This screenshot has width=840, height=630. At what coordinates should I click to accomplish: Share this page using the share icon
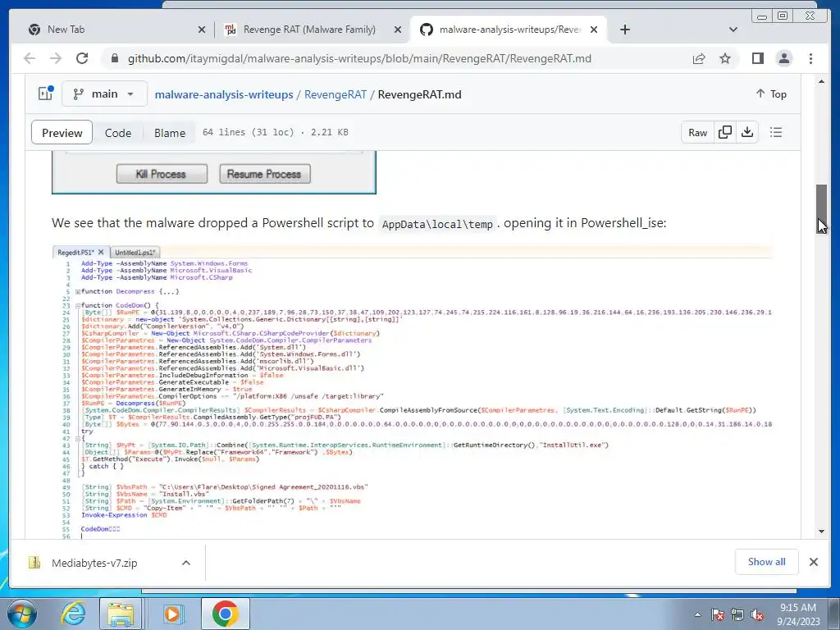pos(699,58)
